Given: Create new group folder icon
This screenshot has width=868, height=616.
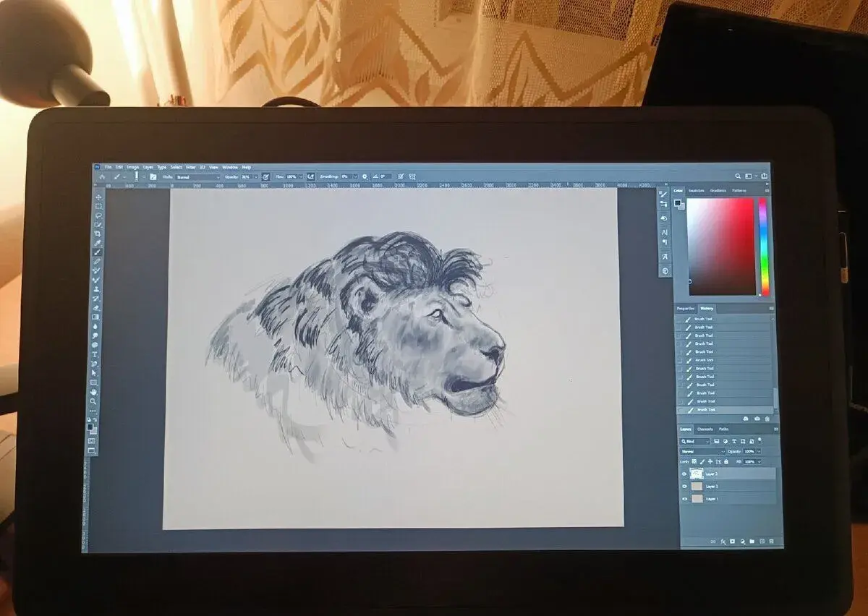Looking at the screenshot, I should pos(752,541).
